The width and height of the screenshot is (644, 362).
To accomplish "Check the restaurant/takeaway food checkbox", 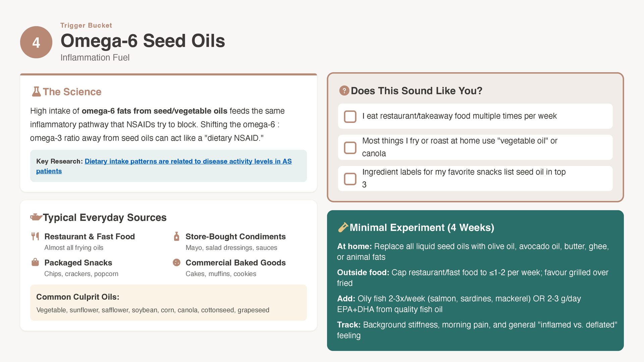I will point(350,117).
